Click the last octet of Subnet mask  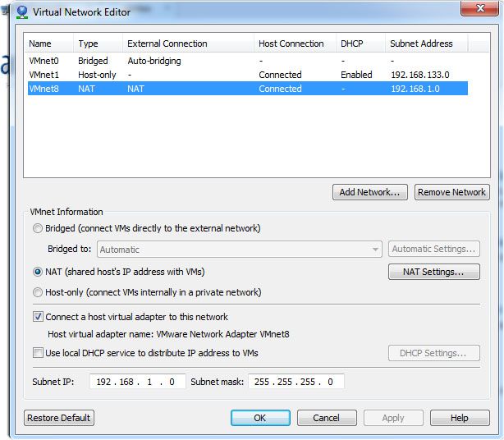pyautogui.click(x=330, y=382)
